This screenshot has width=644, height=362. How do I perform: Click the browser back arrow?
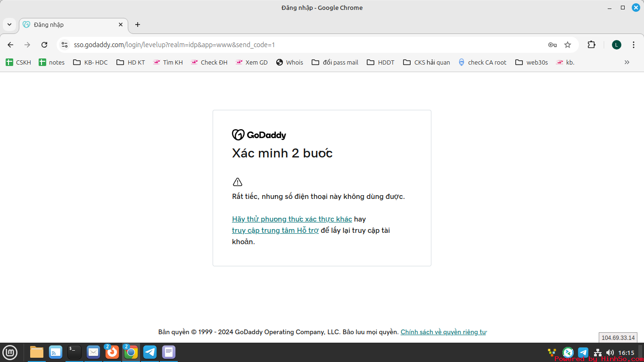pos(10,45)
